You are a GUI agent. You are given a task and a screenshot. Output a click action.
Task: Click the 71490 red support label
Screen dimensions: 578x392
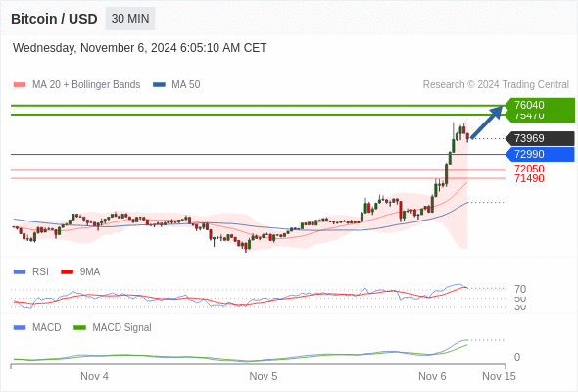click(x=529, y=179)
